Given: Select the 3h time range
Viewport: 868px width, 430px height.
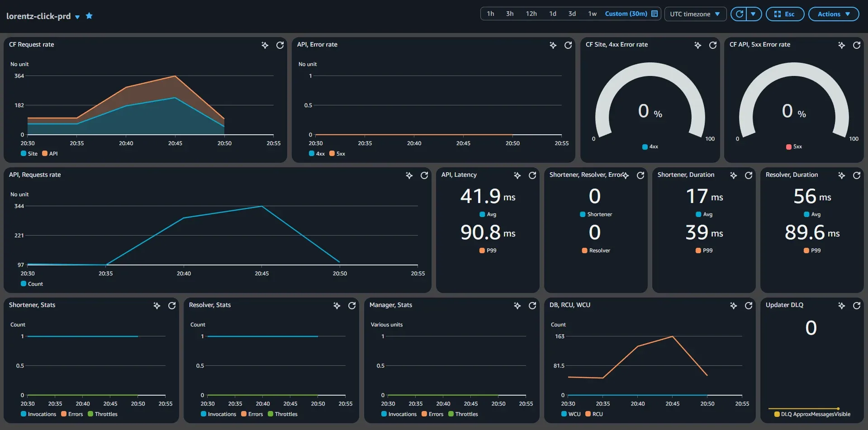Looking at the screenshot, I should click(x=510, y=14).
